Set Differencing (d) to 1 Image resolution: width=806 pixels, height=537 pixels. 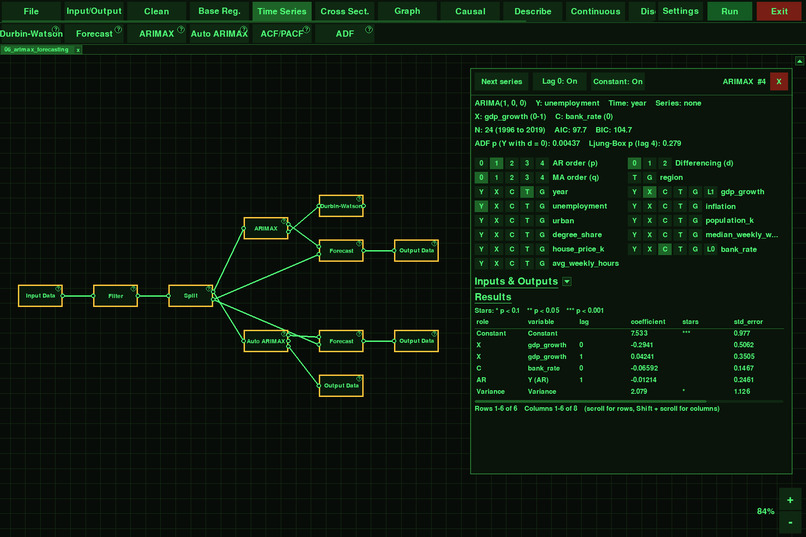(649, 163)
